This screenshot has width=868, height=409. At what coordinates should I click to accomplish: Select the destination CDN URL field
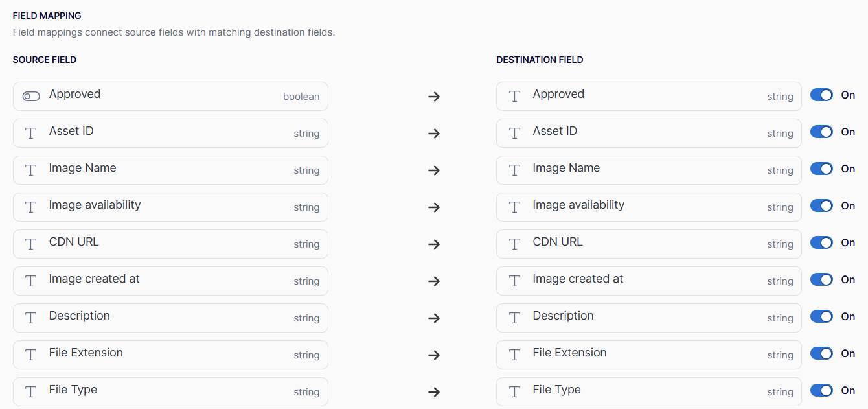pyautogui.click(x=648, y=244)
